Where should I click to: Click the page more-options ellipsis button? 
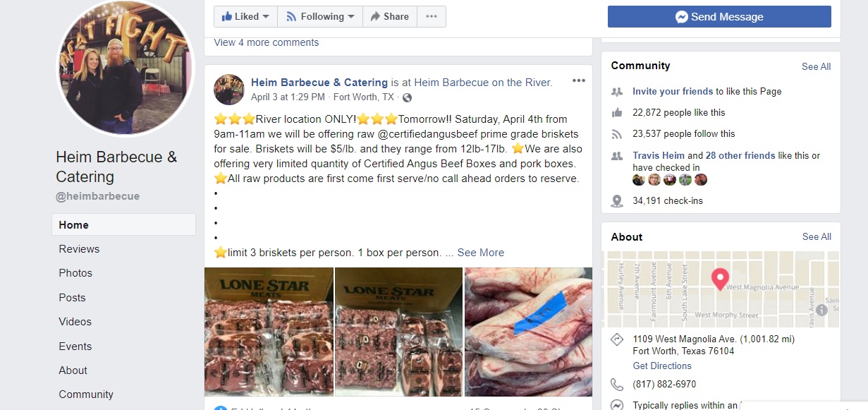[432, 16]
